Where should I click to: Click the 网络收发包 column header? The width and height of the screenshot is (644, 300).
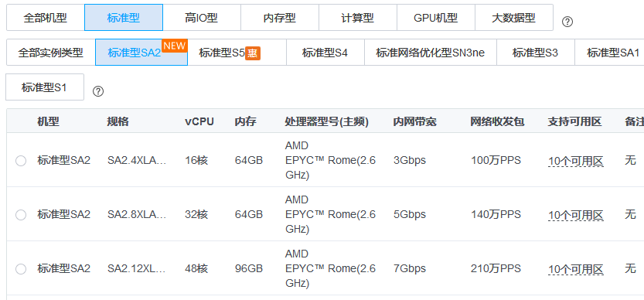[x=497, y=121]
